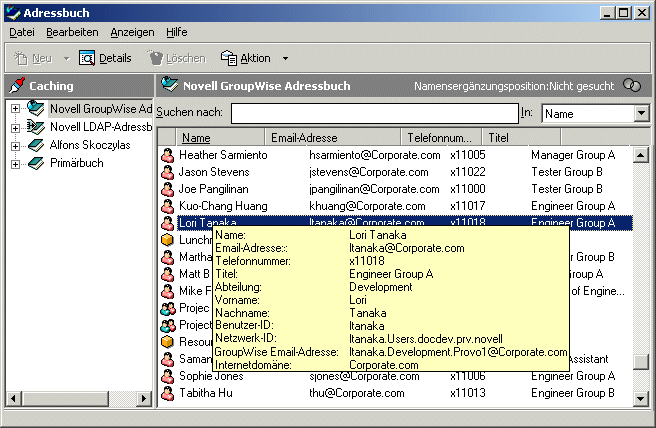
Task: Open the Anzeigen menu
Action: click(132, 32)
